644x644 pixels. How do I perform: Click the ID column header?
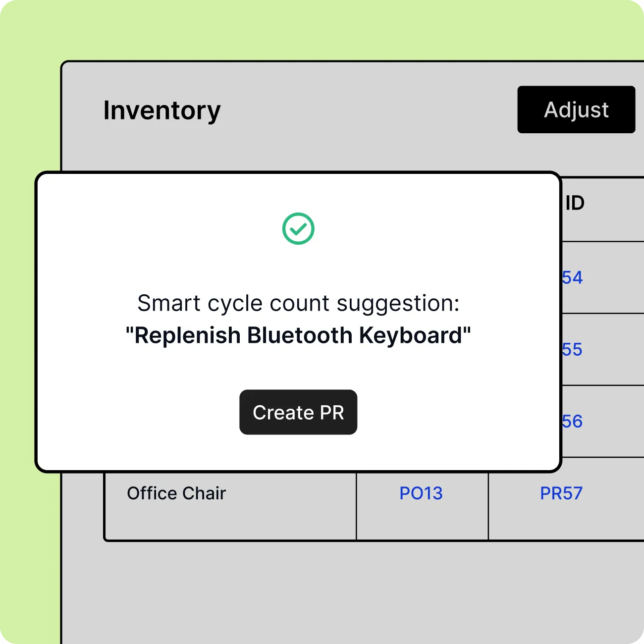tap(575, 203)
